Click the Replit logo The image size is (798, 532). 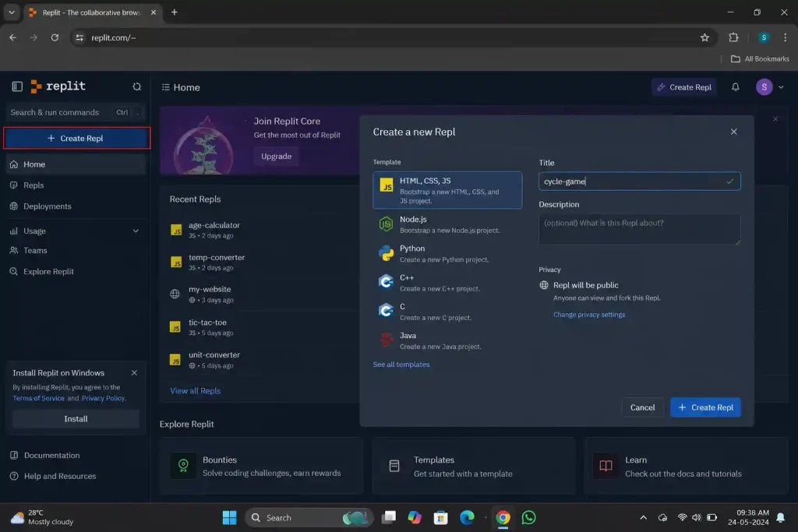(58, 86)
